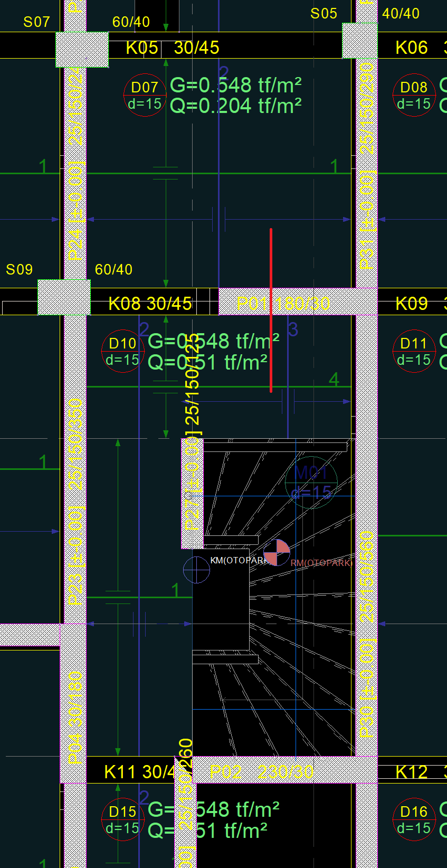Screen dimensions: 447x868
Task: Select the S09 column label
Action: (x=19, y=269)
